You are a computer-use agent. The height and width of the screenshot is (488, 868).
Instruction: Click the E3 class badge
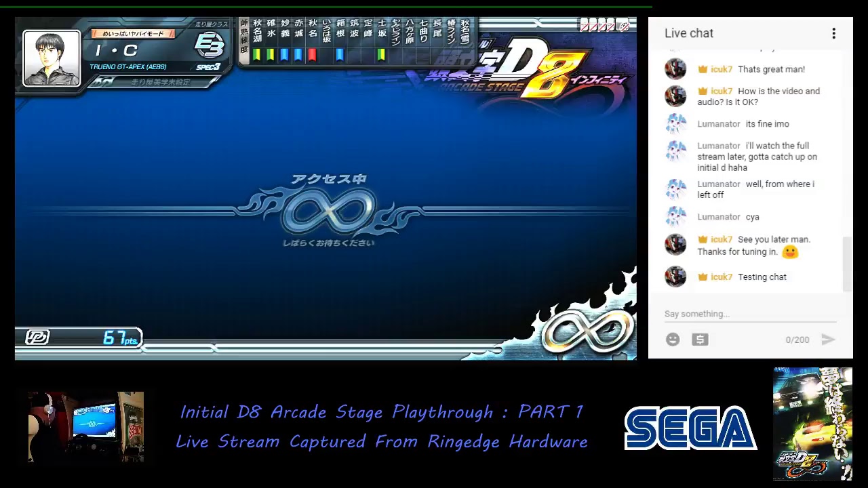209,46
